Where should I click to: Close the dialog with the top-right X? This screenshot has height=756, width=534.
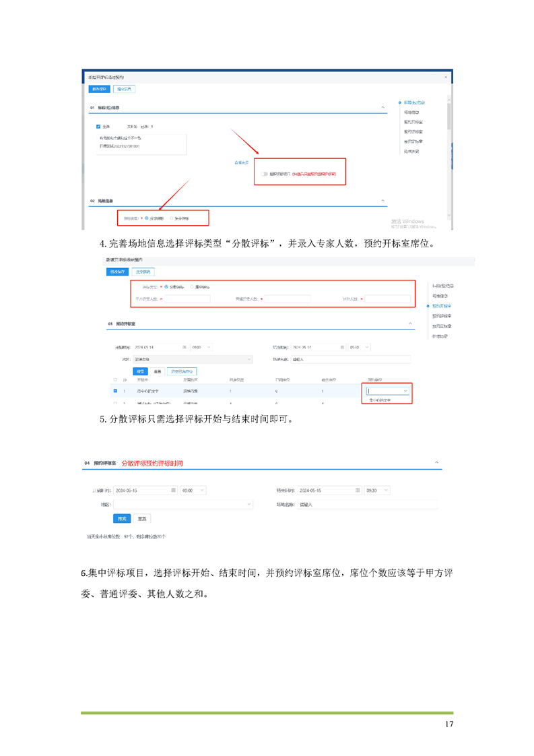pos(446,77)
